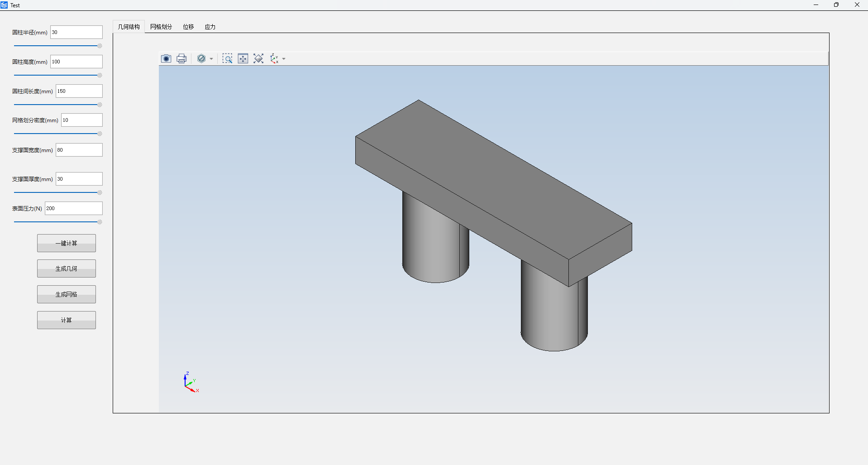
Task: Open the selection filter dropdown arrow
Action: (x=211, y=59)
